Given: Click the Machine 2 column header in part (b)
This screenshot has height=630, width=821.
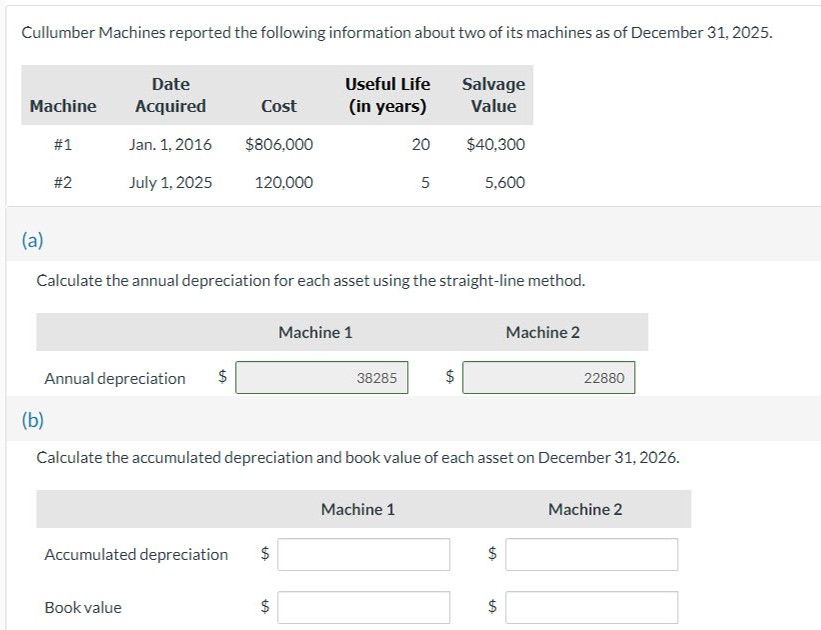Looking at the screenshot, I should [584, 508].
